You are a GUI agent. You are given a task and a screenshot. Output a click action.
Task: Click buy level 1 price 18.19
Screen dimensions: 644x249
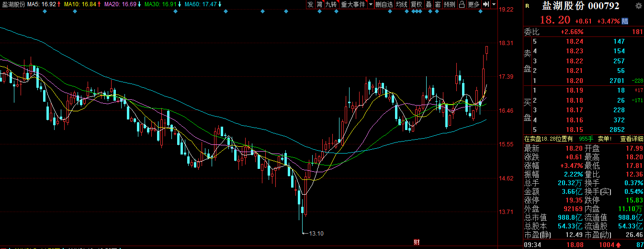coord(575,90)
